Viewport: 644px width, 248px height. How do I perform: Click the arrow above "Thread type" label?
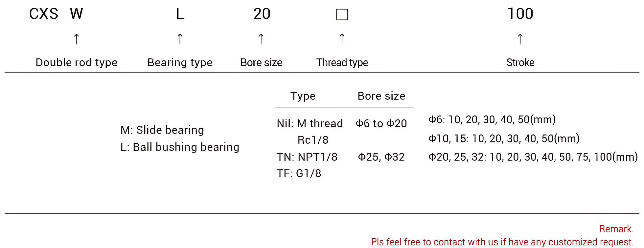(342, 39)
